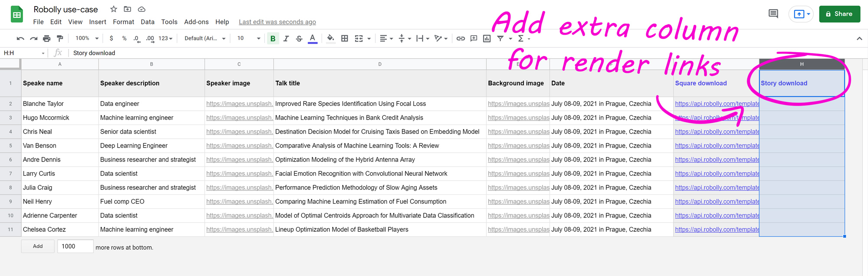Open the font size 10 dropdown
Viewport: 868px width, 276px height.
249,39
